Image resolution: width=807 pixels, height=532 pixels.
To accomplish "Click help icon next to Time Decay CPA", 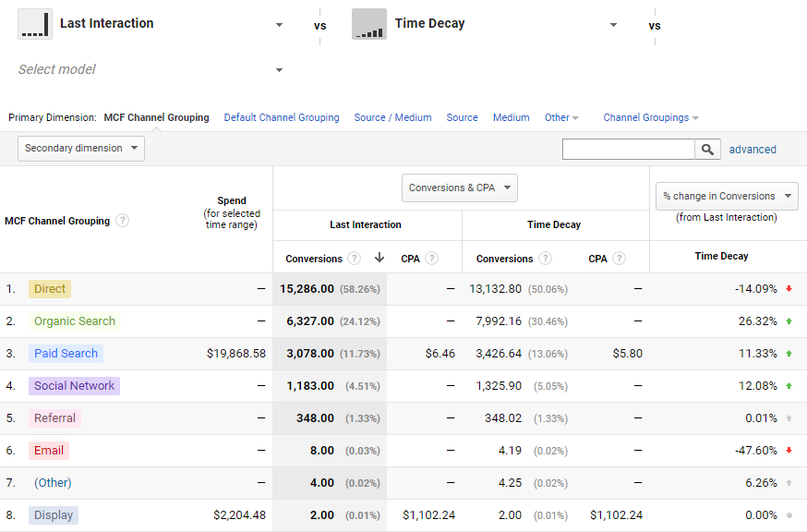I will 620,258.
